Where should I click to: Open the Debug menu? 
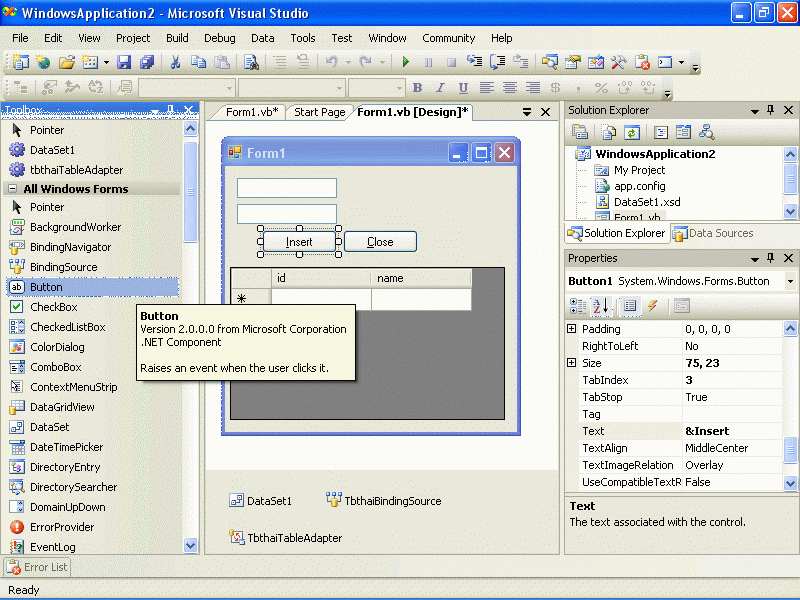pyautogui.click(x=220, y=38)
